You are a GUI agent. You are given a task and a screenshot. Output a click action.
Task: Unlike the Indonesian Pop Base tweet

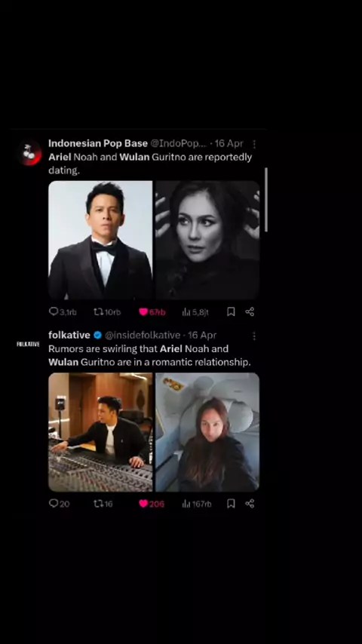(x=152, y=311)
